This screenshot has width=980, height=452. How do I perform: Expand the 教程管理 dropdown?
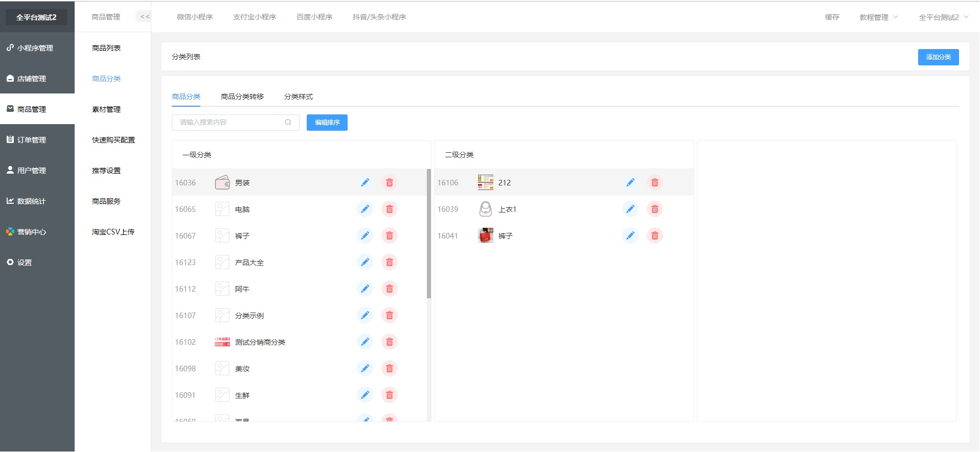click(x=878, y=17)
